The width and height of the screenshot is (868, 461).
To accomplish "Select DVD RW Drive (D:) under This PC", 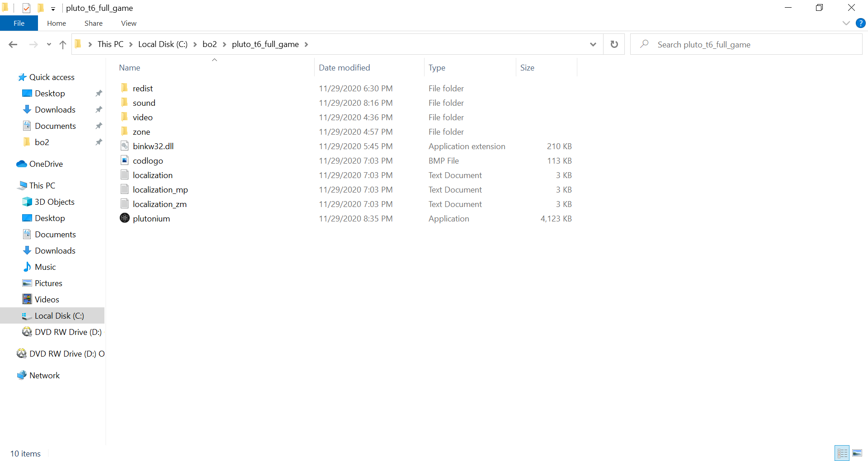I will click(68, 332).
